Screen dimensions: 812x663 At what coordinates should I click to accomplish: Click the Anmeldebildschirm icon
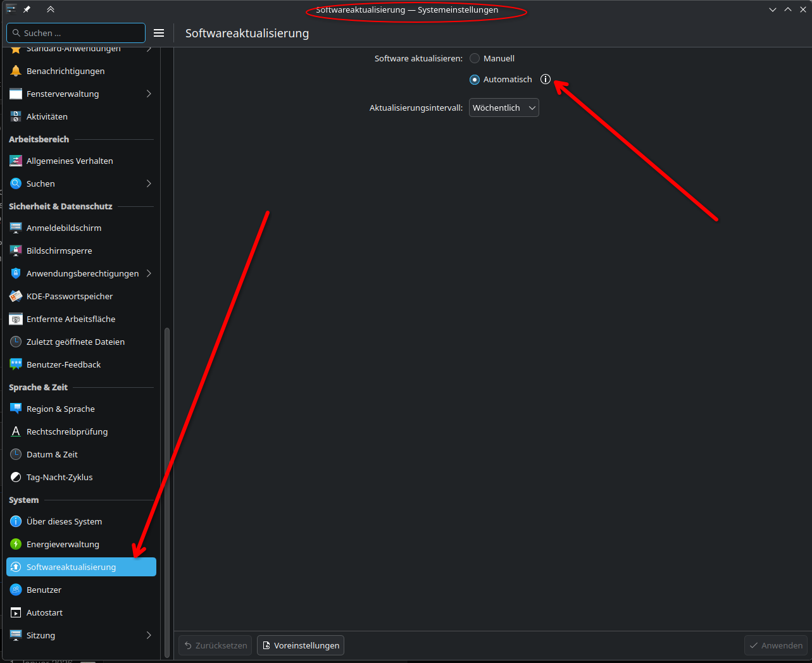[x=16, y=228]
